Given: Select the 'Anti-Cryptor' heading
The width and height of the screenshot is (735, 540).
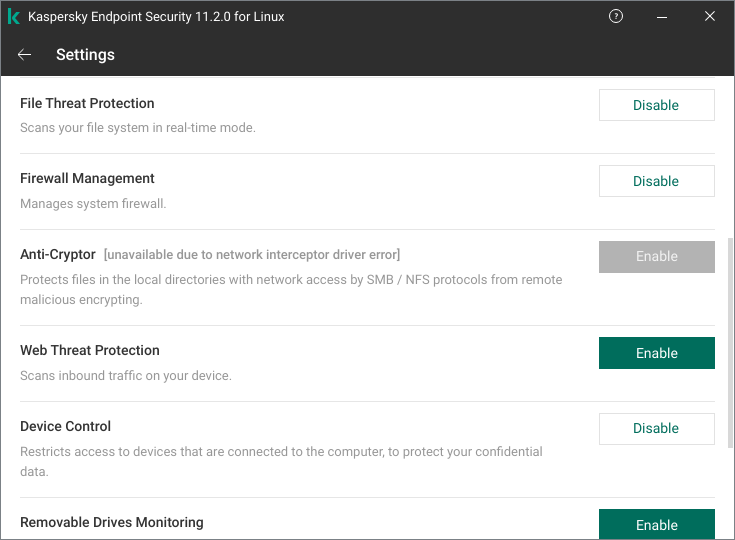Looking at the screenshot, I should [x=58, y=255].
